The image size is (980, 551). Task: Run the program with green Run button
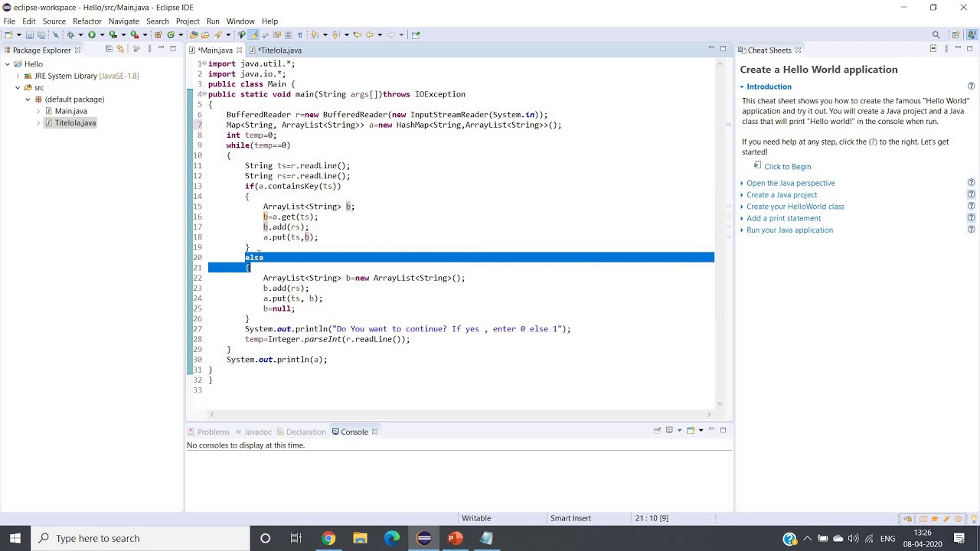point(92,34)
